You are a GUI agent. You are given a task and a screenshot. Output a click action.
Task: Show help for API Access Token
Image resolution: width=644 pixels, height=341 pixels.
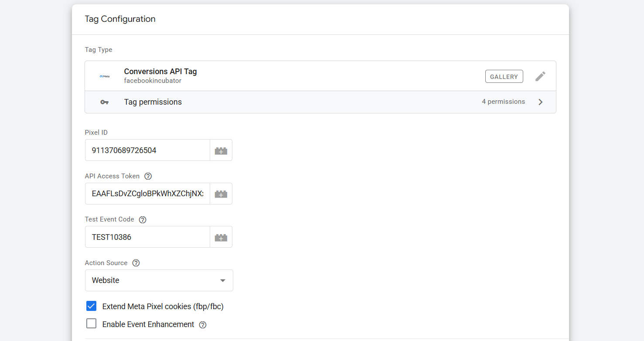click(x=148, y=176)
